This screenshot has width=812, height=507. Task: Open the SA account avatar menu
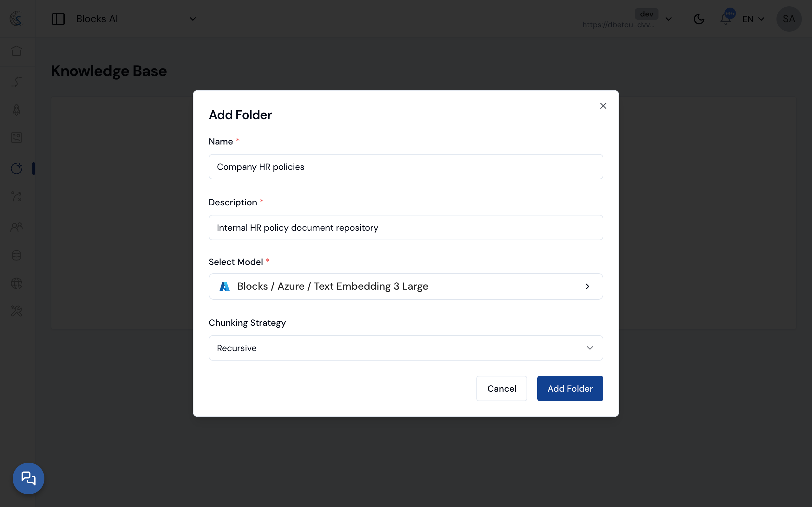pyautogui.click(x=789, y=19)
